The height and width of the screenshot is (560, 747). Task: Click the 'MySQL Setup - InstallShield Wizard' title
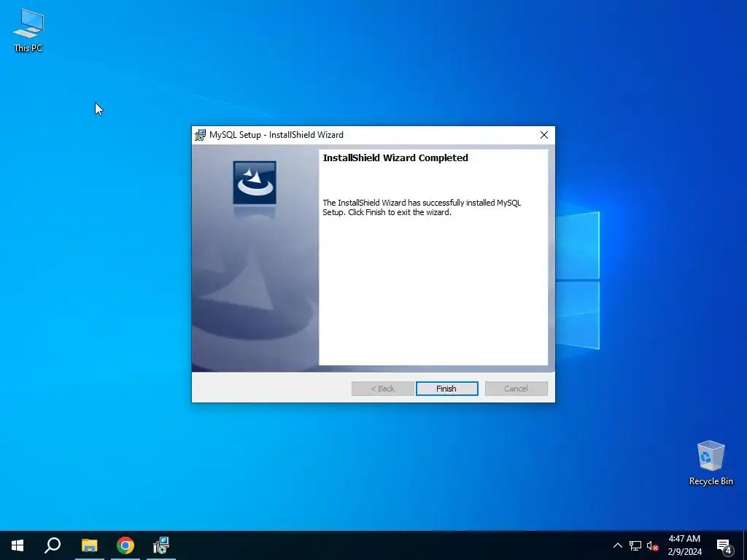point(276,135)
